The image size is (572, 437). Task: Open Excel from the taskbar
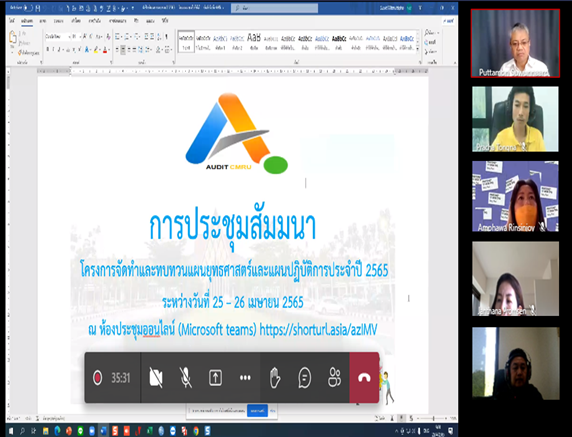click(x=150, y=431)
